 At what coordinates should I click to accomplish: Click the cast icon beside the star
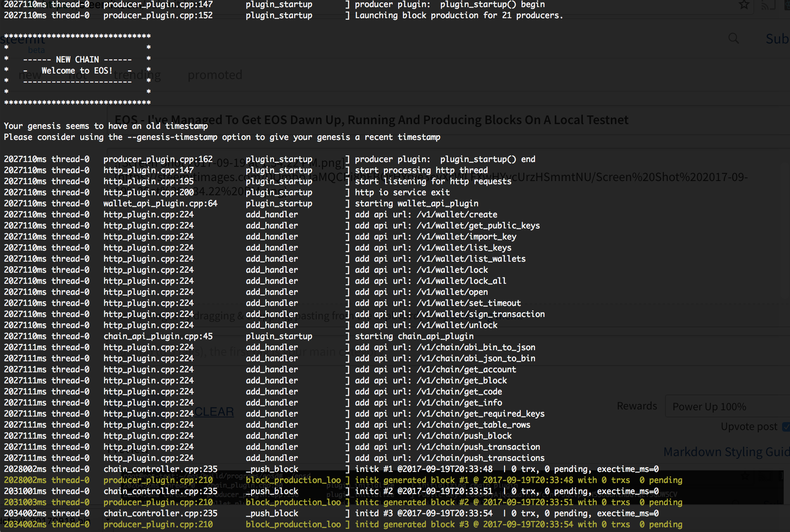[768, 5]
